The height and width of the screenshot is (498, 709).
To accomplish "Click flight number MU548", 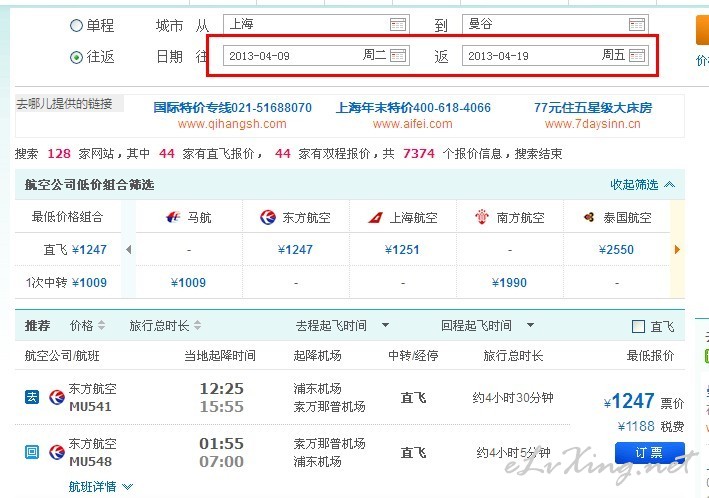I will 90,461.
